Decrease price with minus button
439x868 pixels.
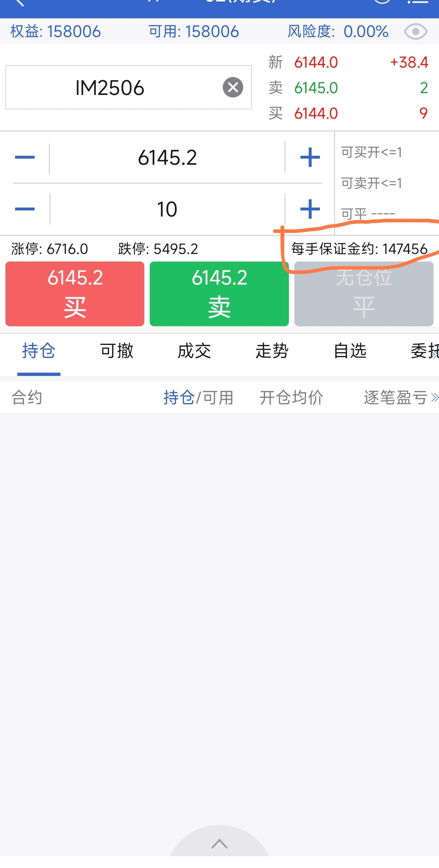(25, 157)
